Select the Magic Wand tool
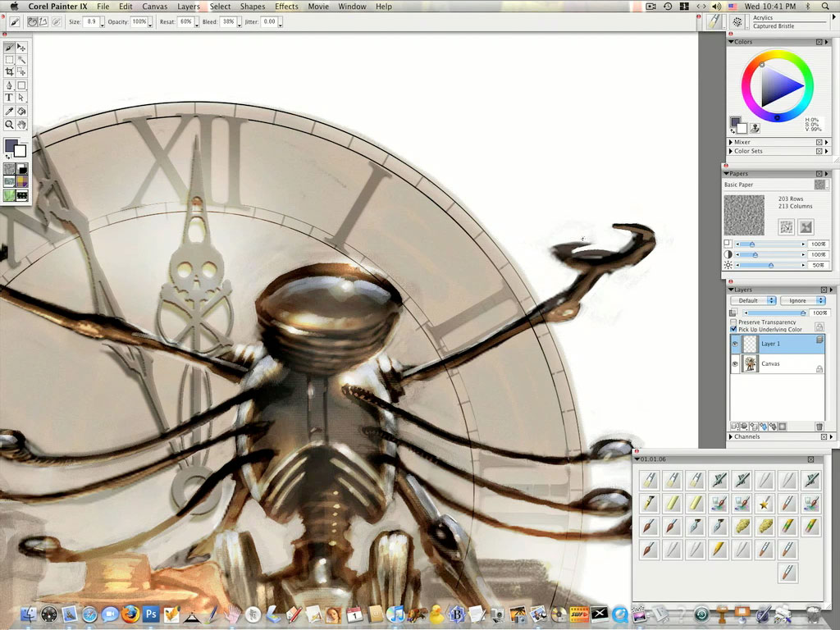Image resolution: width=840 pixels, height=630 pixels. point(21,60)
